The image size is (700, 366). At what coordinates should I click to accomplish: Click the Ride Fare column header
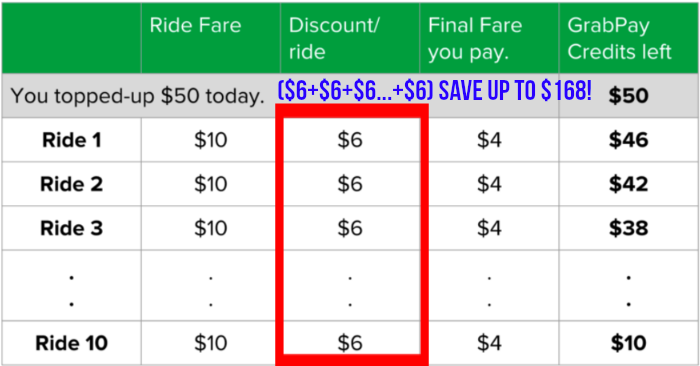click(196, 25)
